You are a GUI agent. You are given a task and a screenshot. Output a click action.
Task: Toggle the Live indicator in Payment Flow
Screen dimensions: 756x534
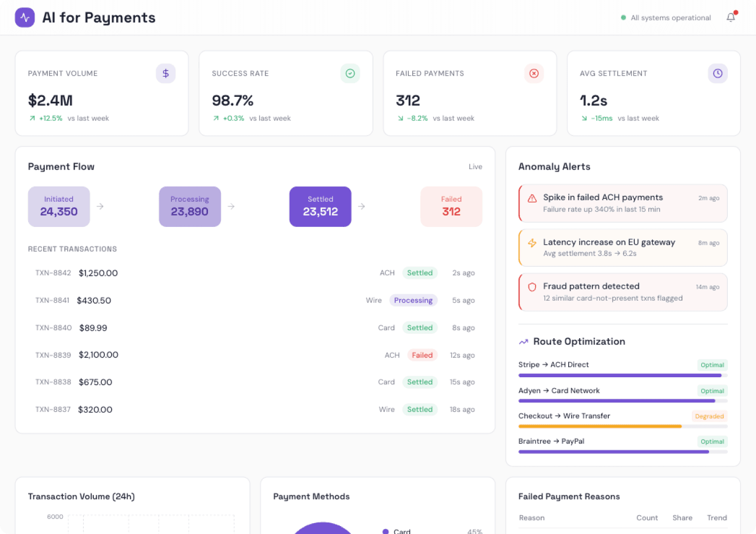[475, 167]
